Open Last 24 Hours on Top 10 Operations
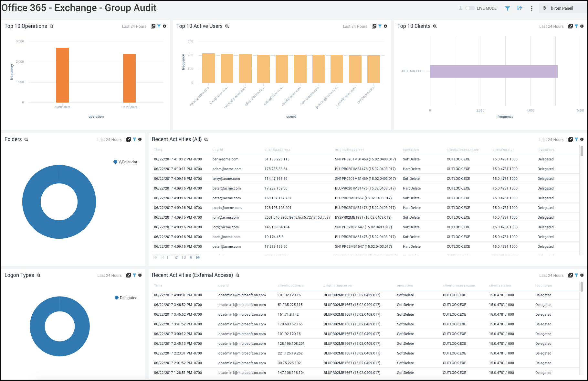Viewport: 588px width, 381px height. pos(134,26)
